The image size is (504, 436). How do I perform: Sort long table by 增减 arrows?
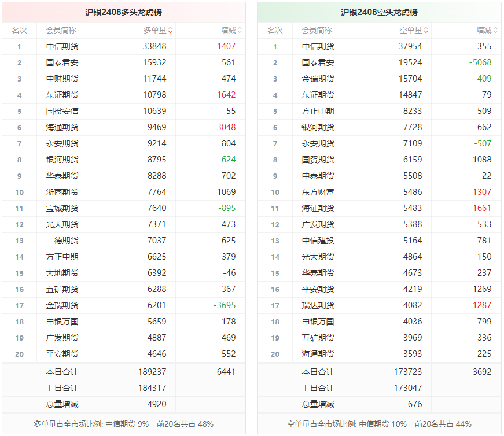pos(240,31)
